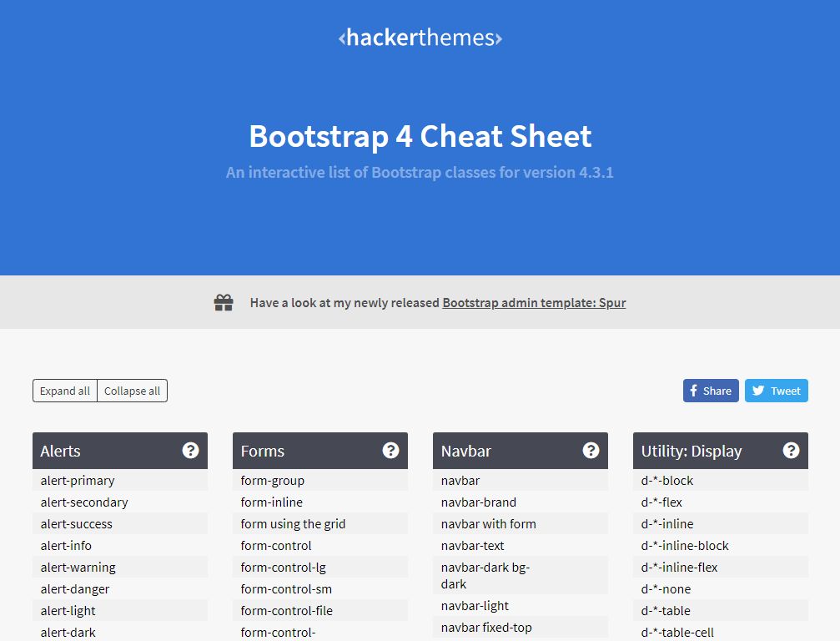Open the navbar fixed-top entry

pos(521,627)
